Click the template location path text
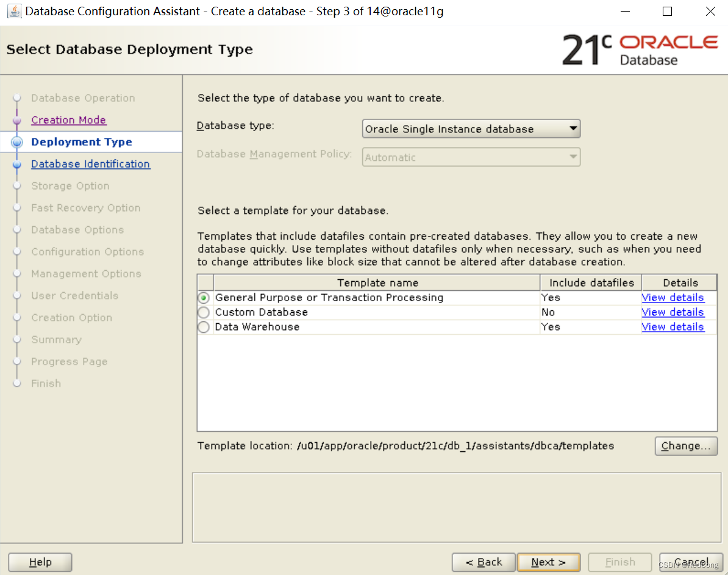 (x=455, y=446)
